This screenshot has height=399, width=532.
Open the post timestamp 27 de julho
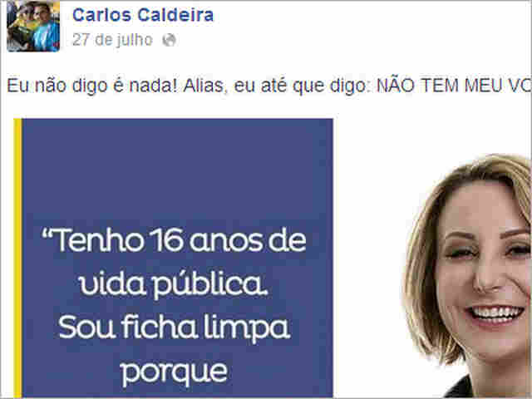coord(112,40)
